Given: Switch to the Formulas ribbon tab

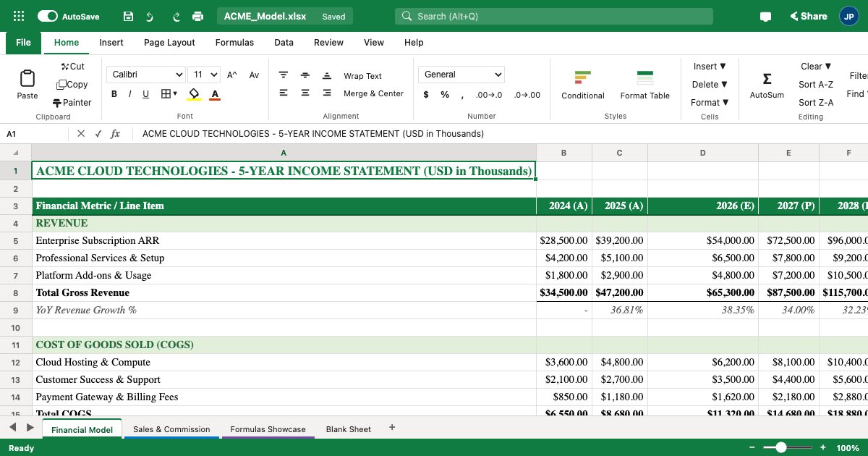Looking at the screenshot, I should coord(234,43).
